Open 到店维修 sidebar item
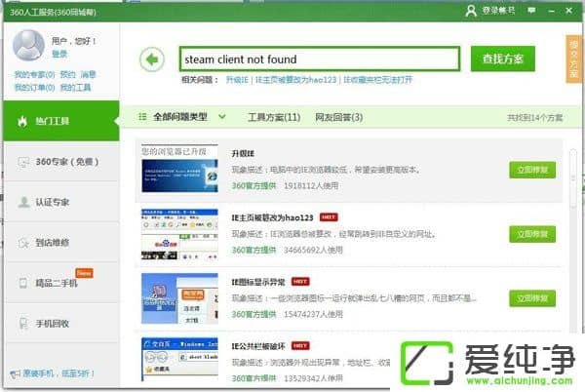Screen dimensions: 585x392 click(62, 243)
